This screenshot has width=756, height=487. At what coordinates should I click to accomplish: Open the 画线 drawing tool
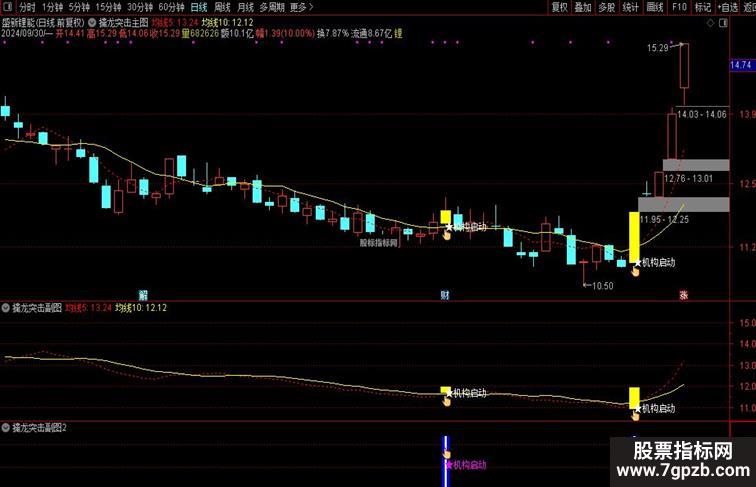pyautogui.click(x=654, y=7)
